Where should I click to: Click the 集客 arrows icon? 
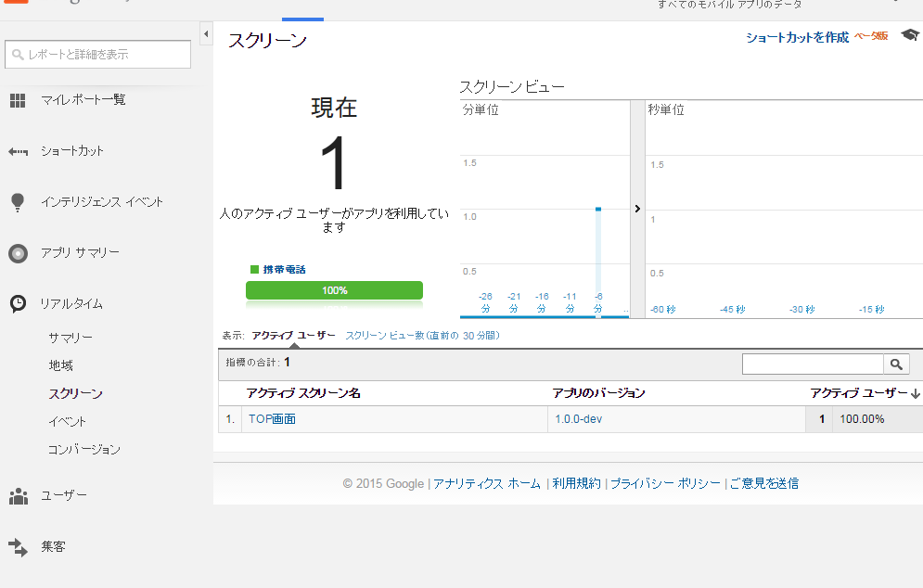18,547
